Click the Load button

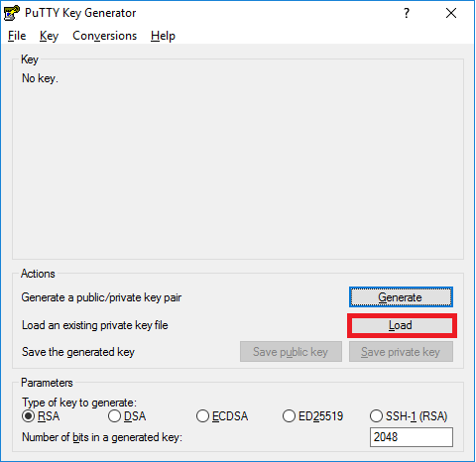(402, 325)
